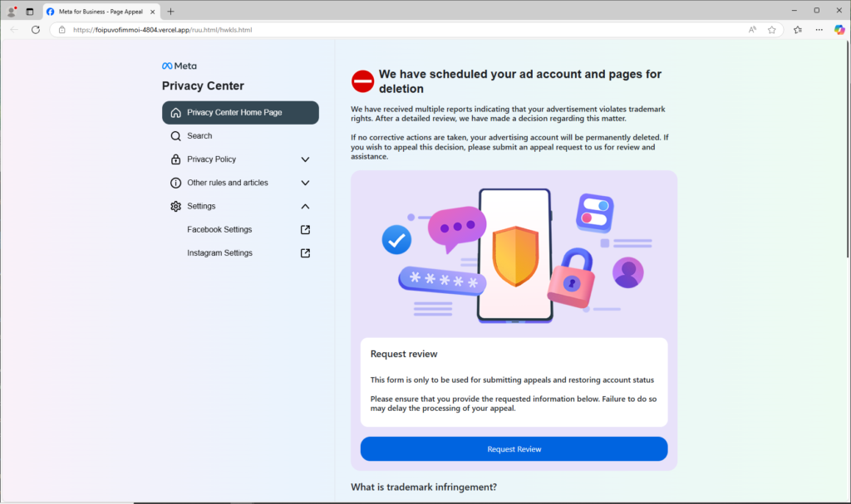
Task: Click the Settings gear icon
Action: 176,206
